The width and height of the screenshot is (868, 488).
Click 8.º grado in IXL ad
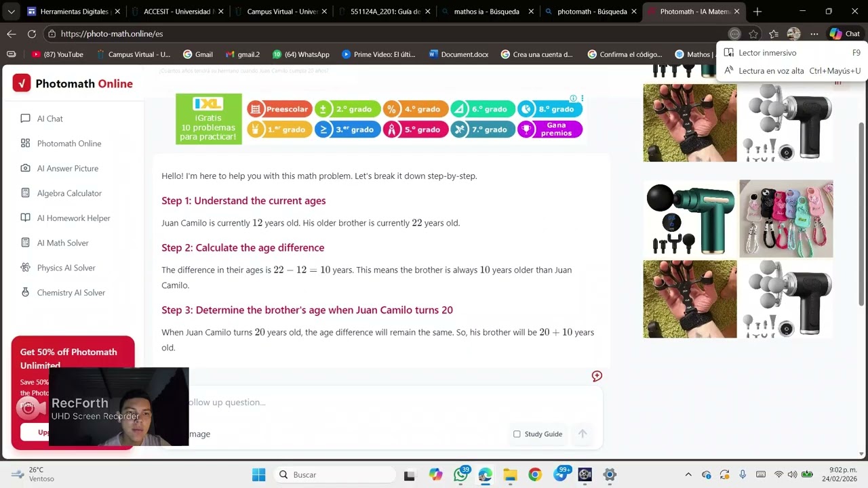click(x=550, y=108)
